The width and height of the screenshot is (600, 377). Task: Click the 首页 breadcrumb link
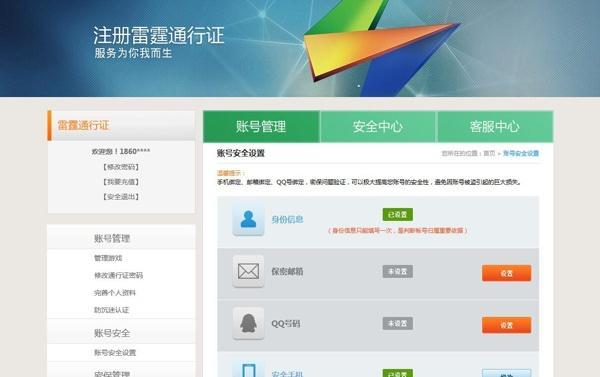coord(489,153)
